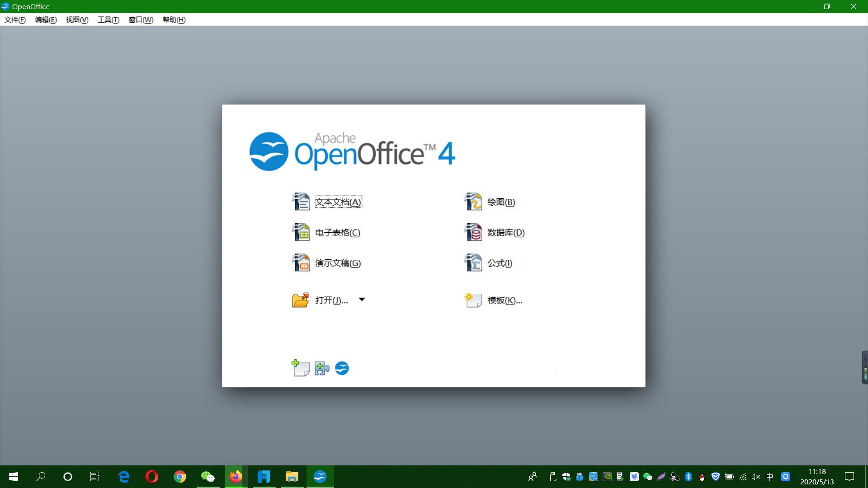Open the 文件(F) menu

click(15, 20)
